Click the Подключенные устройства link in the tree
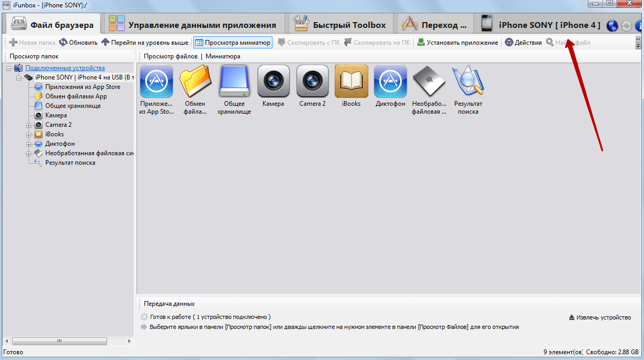644x360 pixels. (65, 68)
